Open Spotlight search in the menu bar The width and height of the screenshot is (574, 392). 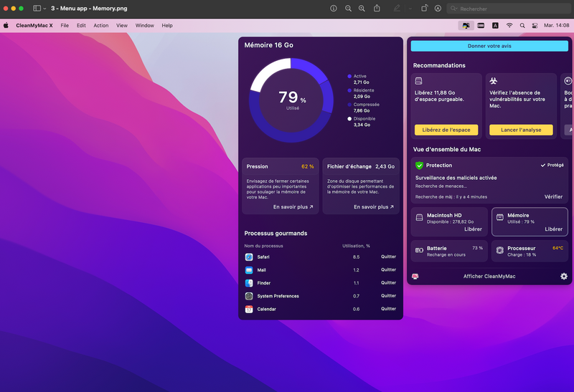[522, 25]
